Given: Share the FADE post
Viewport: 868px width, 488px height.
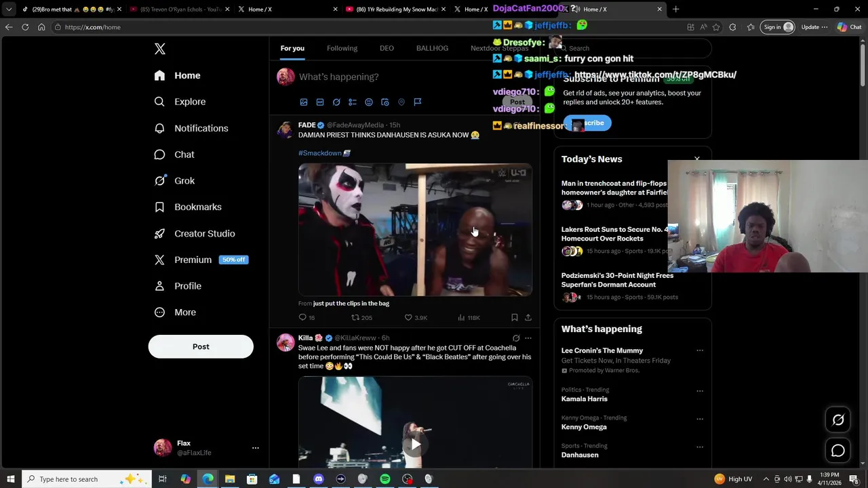Looking at the screenshot, I should pos(528,317).
